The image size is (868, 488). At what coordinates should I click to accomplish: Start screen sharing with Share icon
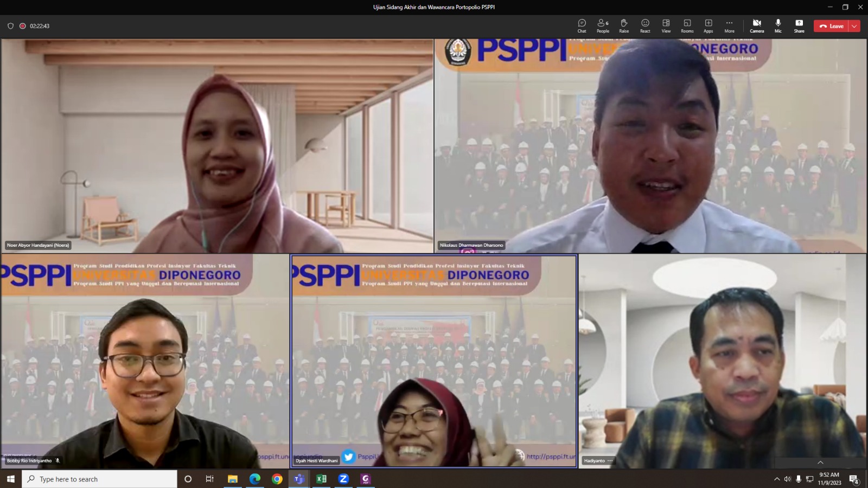(x=799, y=25)
